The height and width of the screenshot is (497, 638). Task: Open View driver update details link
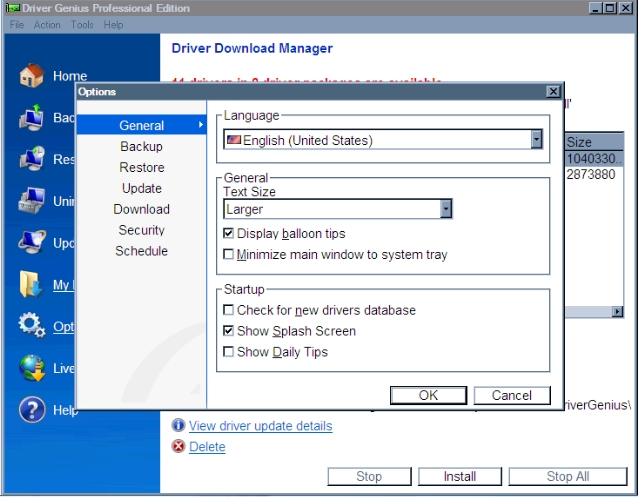pyautogui.click(x=260, y=426)
